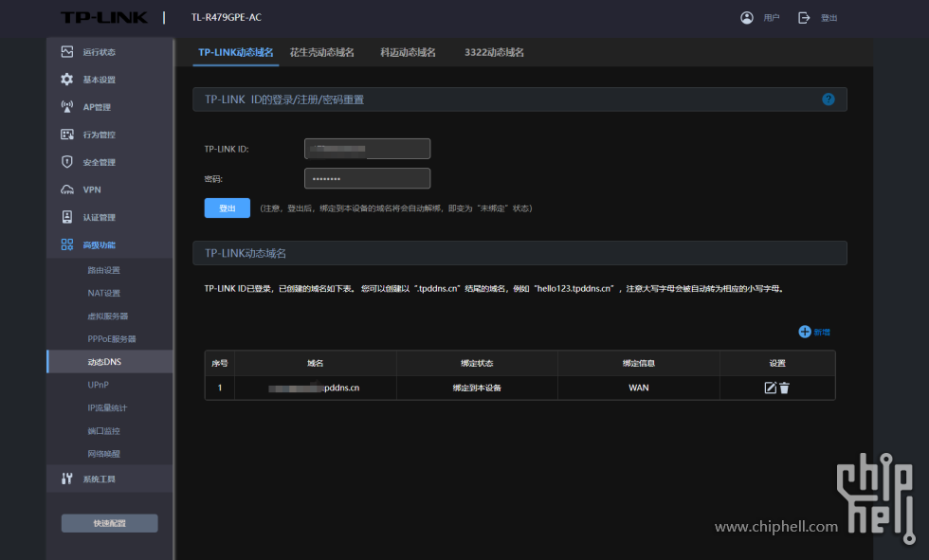The height and width of the screenshot is (560, 929).
Task: Click the WAN binding info cell
Action: 639,388
